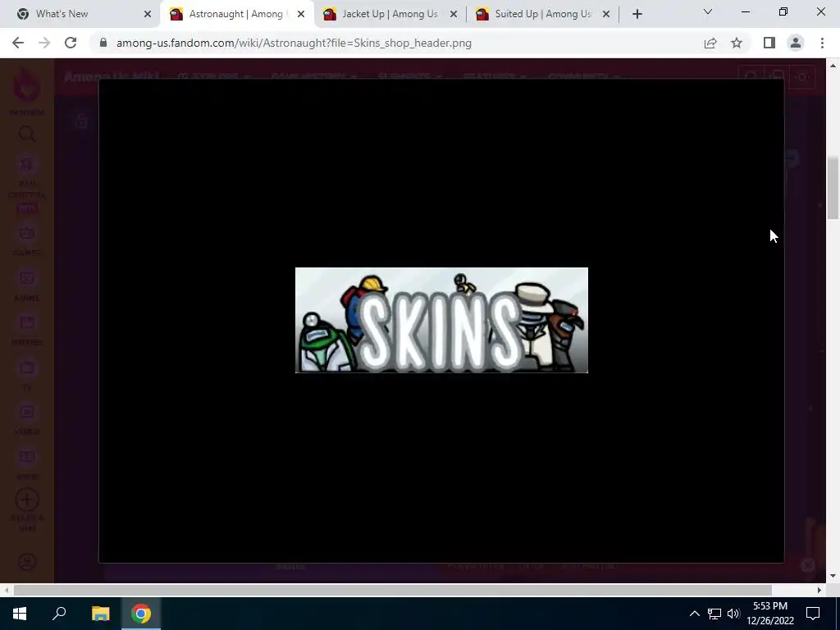Click the scroll-up arrow of vertical scrollbar
This screenshot has height=630, width=840.
pyautogui.click(x=833, y=66)
